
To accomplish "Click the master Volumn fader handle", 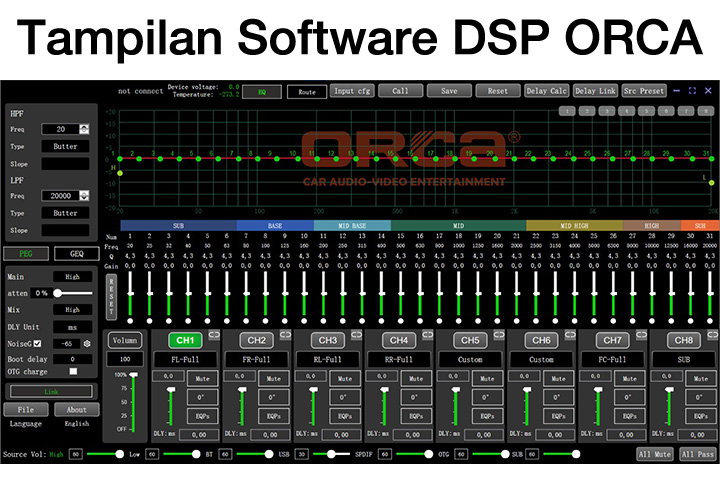I will pos(133,375).
